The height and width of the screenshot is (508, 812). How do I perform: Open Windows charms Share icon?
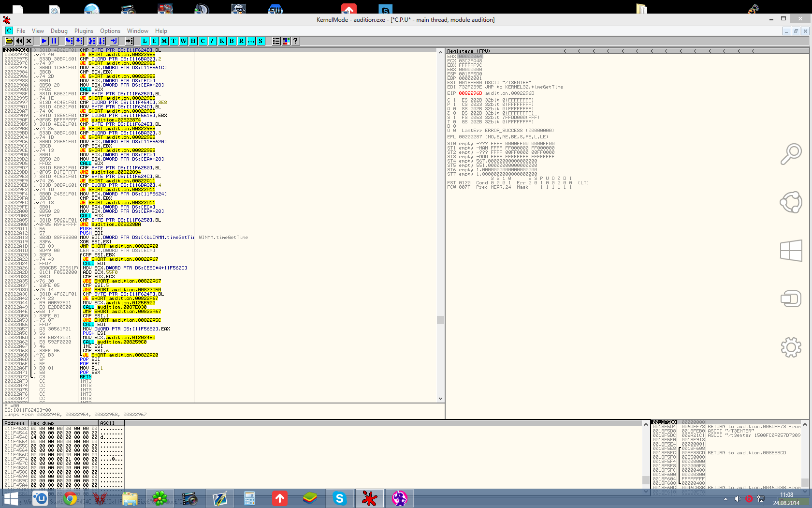(x=791, y=202)
